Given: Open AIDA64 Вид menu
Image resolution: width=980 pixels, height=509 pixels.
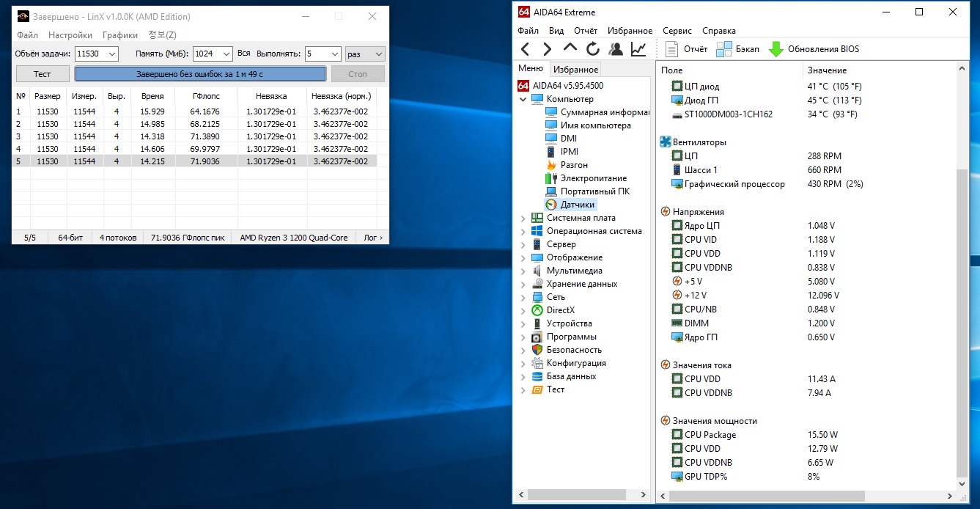Looking at the screenshot, I should pyautogui.click(x=556, y=31).
